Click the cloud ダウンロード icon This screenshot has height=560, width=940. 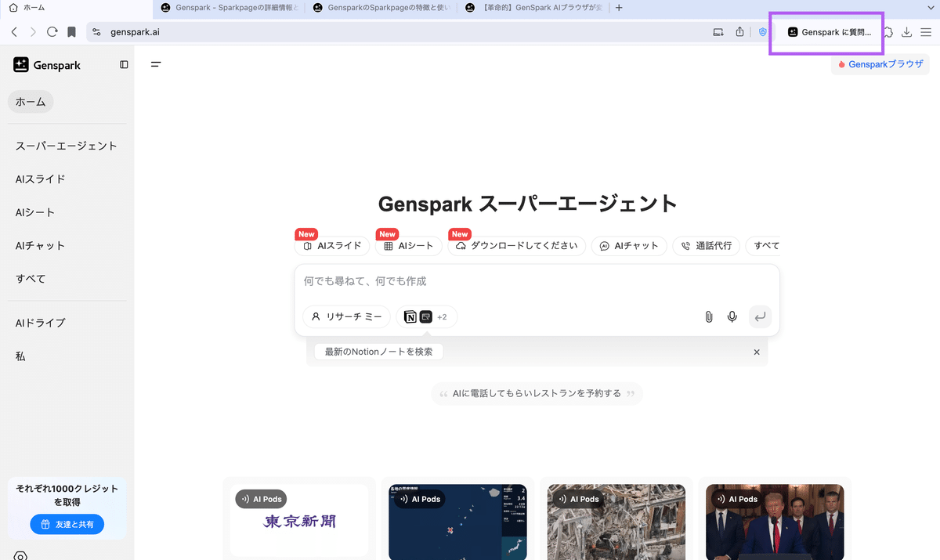point(460,245)
